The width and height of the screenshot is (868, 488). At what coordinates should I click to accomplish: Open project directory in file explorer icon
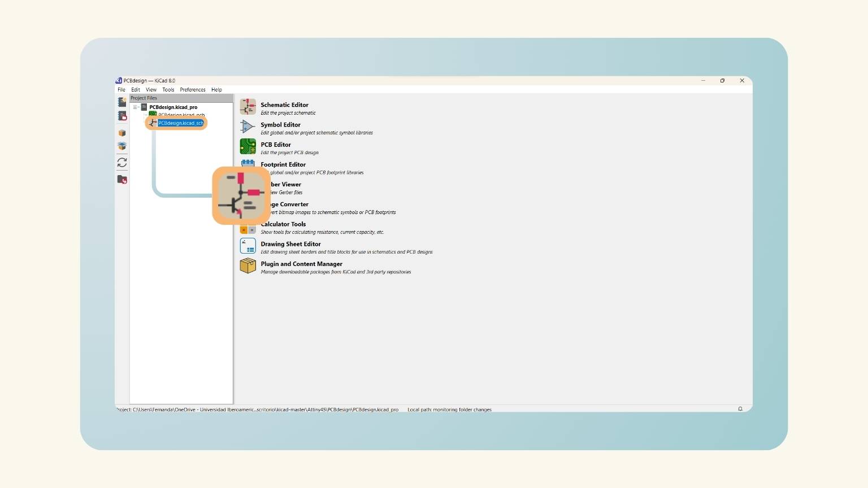pyautogui.click(x=122, y=180)
